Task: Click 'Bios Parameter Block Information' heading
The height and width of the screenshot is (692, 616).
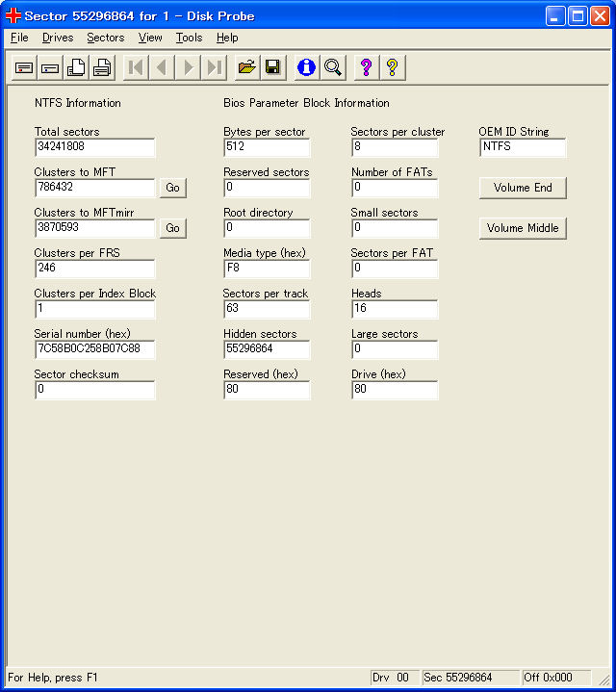Action: (x=306, y=103)
